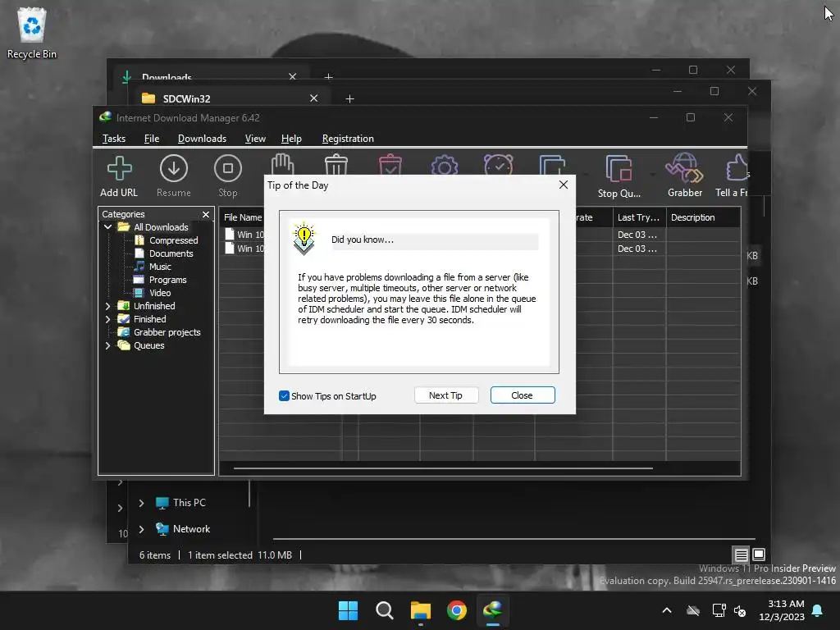Add a new tab in SDCWin32 Explorer window
This screenshot has width=840, height=630.
point(349,98)
